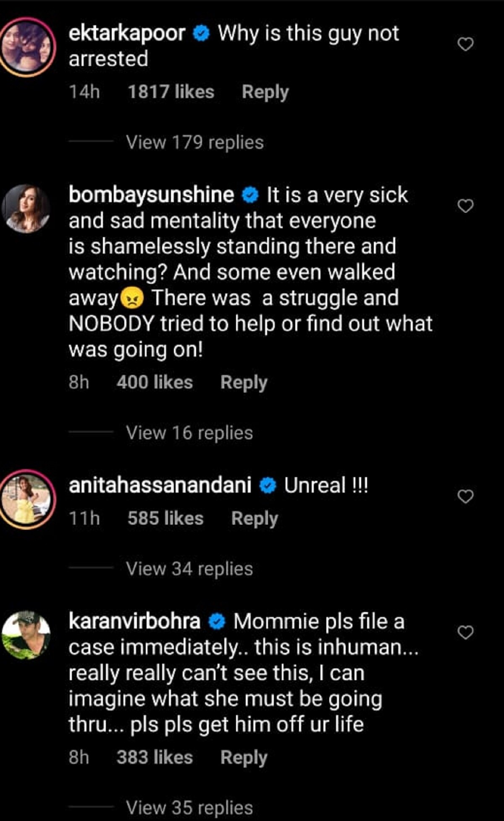This screenshot has width=504, height=821.
Task: Open ektarkapoor's profile picture
Action: pyautogui.click(x=27, y=47)
